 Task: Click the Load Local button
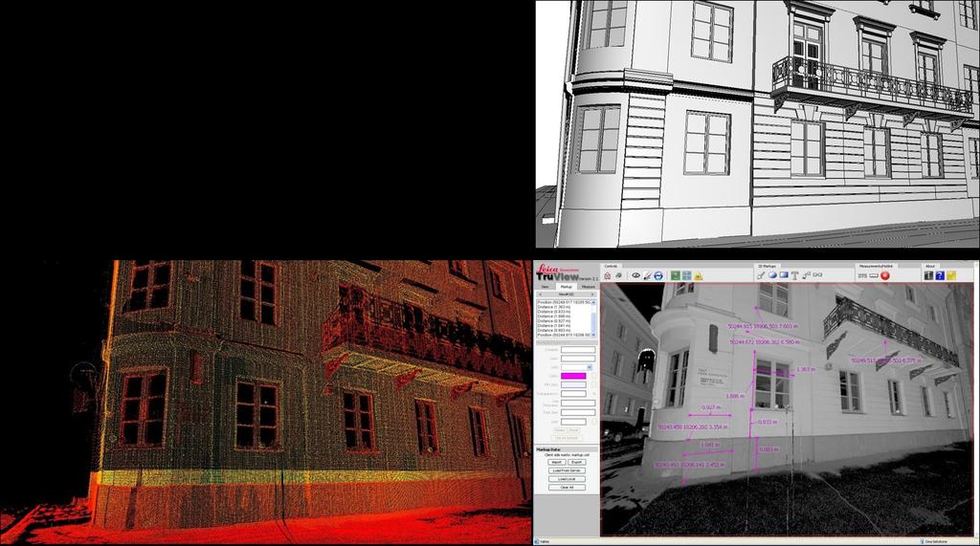pyautogui.click(x=567, y=478)
